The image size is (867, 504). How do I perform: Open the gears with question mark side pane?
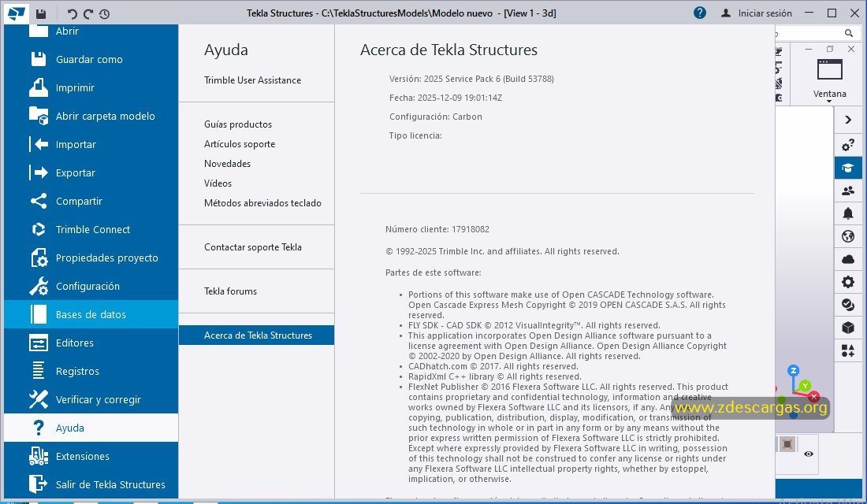click(x=848, y=145)
